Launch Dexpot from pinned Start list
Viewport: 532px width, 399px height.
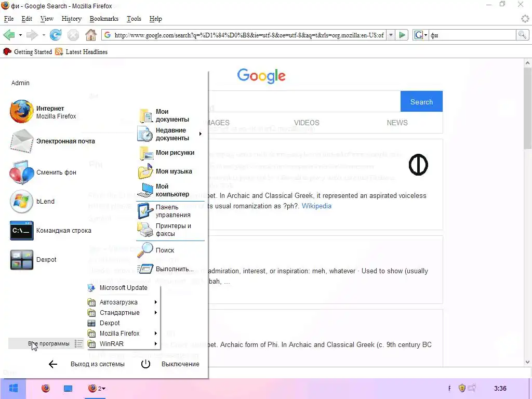pyautogui.click(x=33, y=260)
